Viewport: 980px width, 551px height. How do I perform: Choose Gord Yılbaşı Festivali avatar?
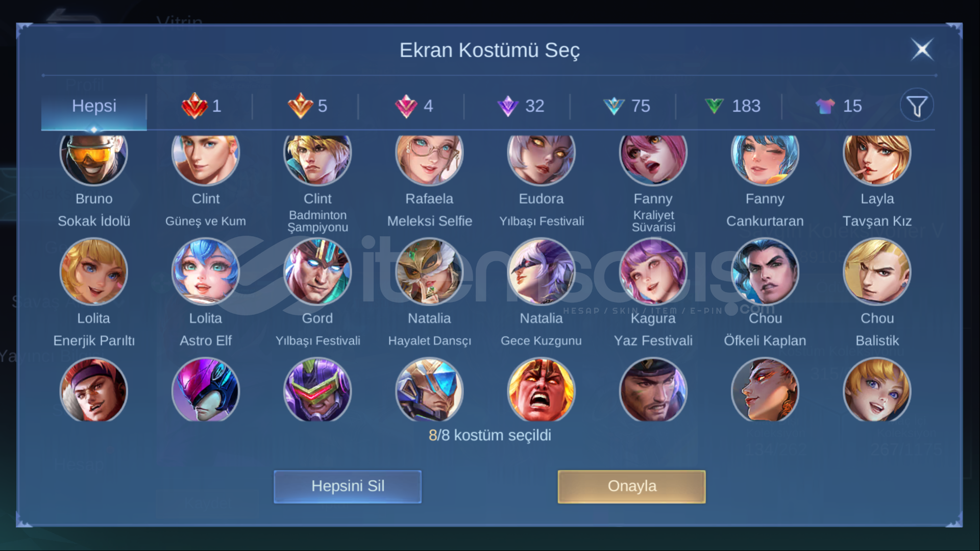[x=317, y=271]
